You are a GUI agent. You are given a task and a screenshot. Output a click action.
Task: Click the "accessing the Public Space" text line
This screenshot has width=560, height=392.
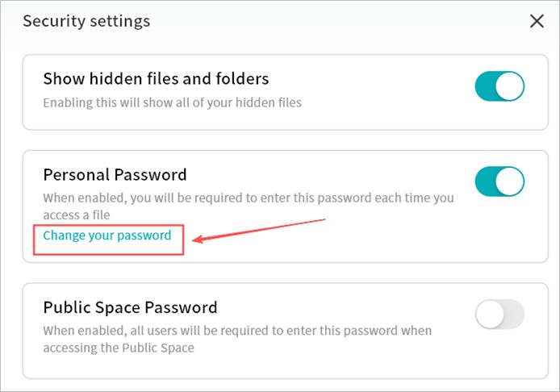pos(119,348)
